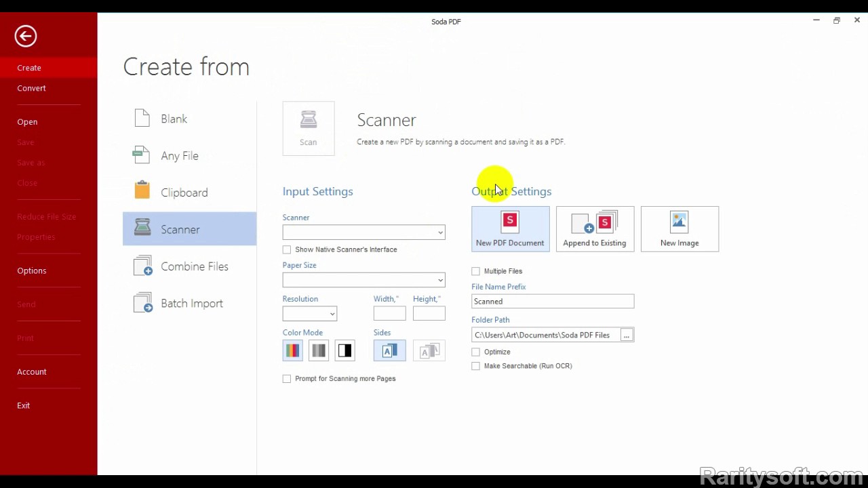Click the Scan button icon
868x488 pixels.
click(309, 129)
